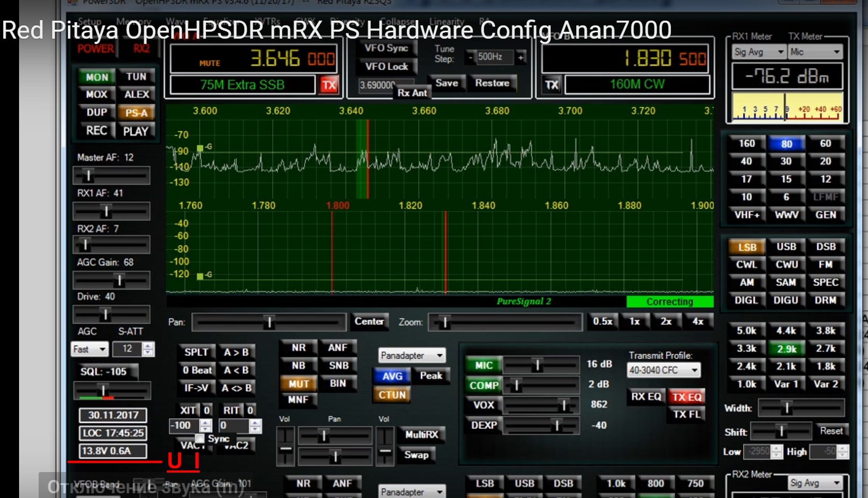Reset the filter shift
868x498 pixels.
tap(831, 431)
